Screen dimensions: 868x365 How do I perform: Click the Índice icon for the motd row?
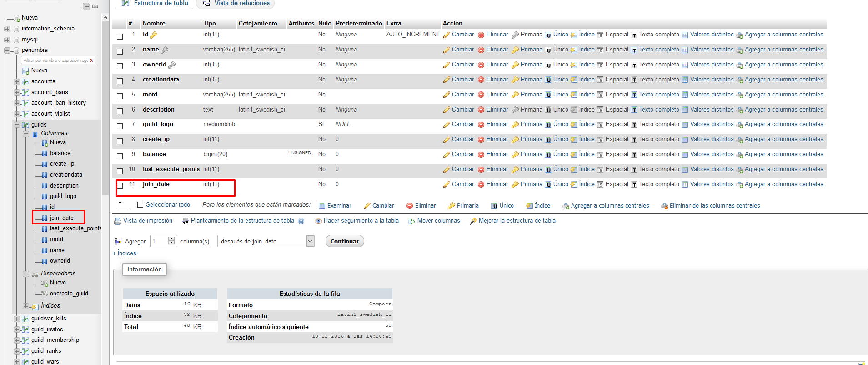click(x=574, y=95)
